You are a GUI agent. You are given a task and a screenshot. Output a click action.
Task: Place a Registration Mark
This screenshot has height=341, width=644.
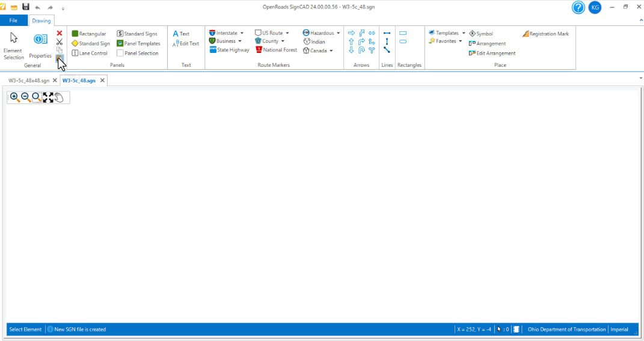(x=545, y=34)
